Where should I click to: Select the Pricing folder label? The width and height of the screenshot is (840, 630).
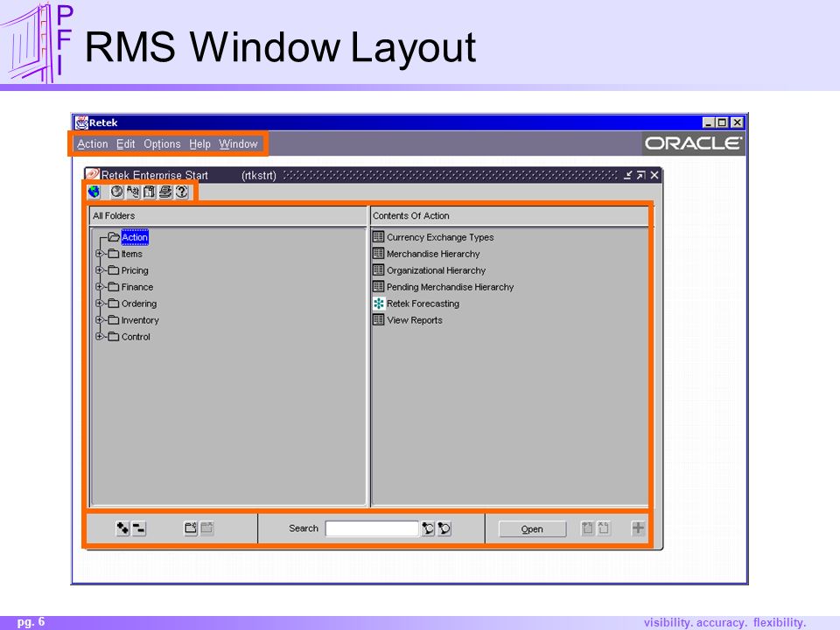coord(135,270)
